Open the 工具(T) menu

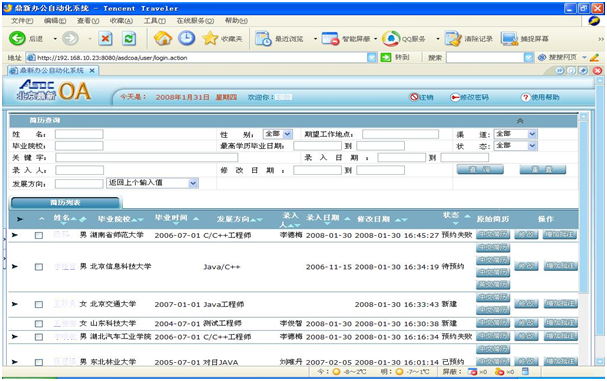click(x=155, y=21)
